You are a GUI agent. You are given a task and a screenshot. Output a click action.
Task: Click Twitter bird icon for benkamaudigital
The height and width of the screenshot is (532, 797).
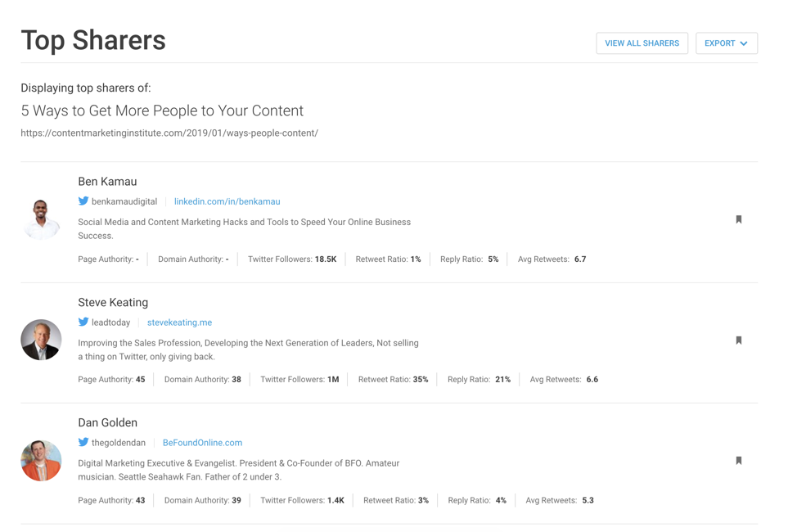click(x=83, y=201)
